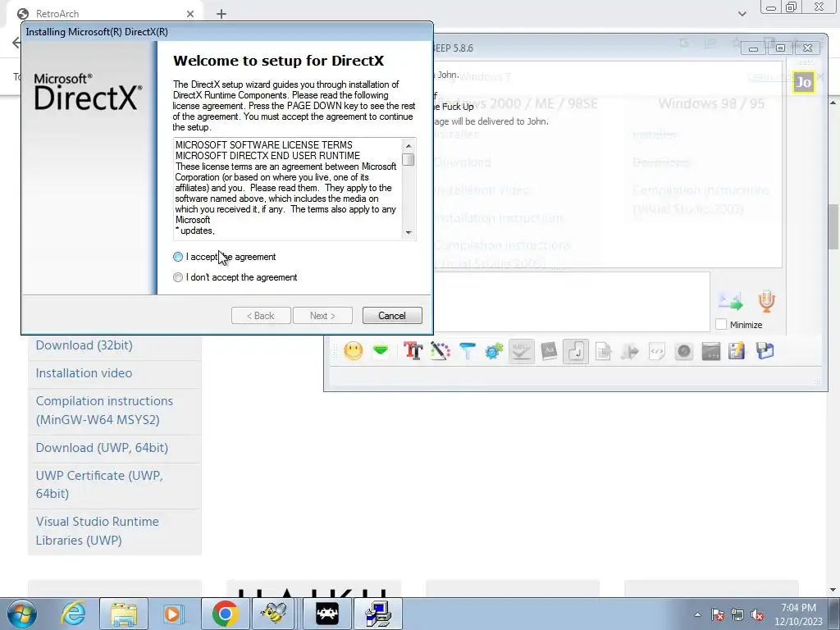The height and width of the screenshot is (630, 840).
Task: Open the Windows Start menu
Action: pyautogui.click(x=21, y=614)
